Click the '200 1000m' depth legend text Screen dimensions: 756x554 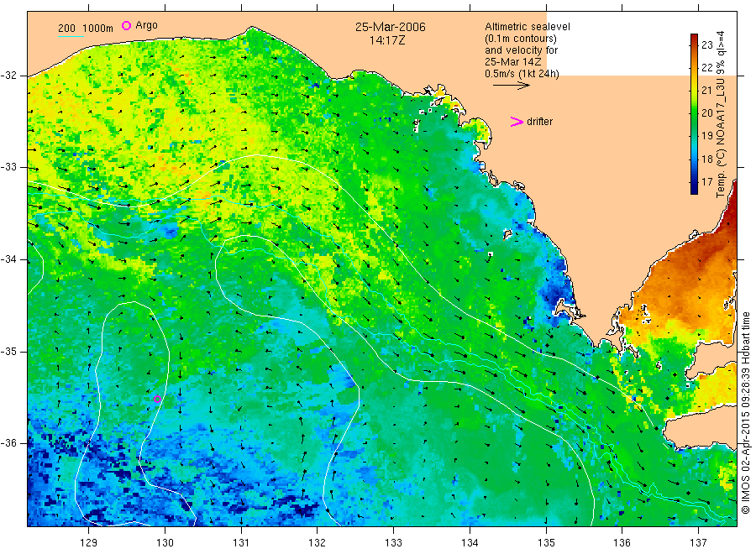[86, 29]
